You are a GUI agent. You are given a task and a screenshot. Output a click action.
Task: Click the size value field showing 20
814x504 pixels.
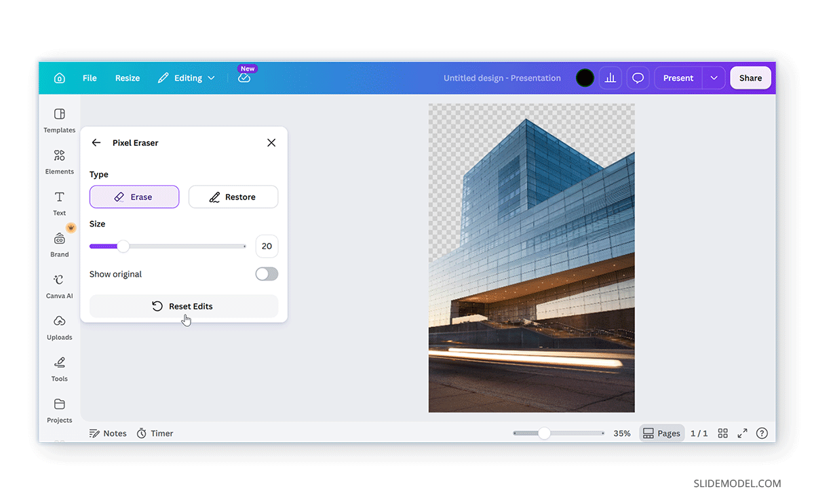point(267,246)
